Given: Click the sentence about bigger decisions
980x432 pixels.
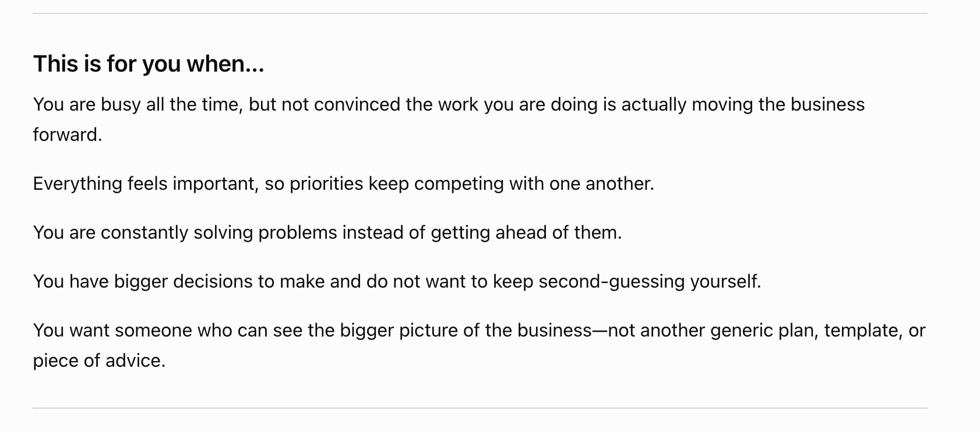Looking at the screenshot, I should [x=397, y=281].
